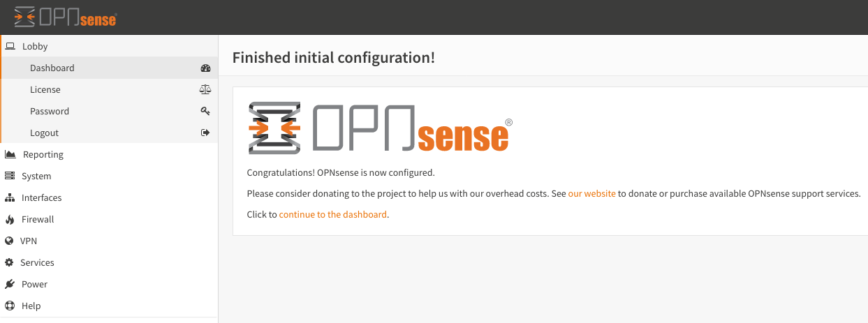Expand the Interfaces menu section
The image size is (868, 323).
click(x=109, y=197)
